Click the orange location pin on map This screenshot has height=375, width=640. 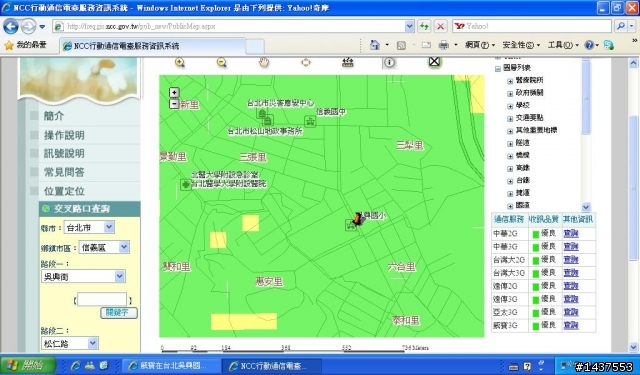coord(358,218)
